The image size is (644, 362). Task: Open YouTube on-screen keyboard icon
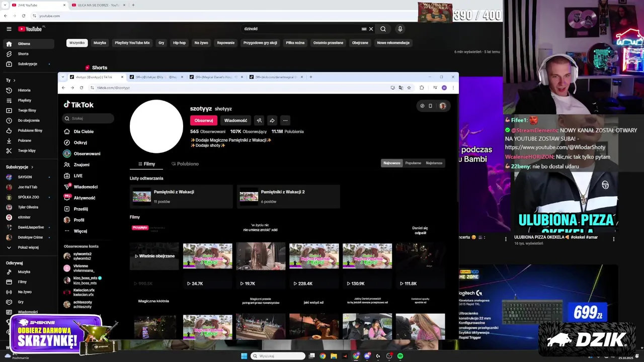point(364,29)
